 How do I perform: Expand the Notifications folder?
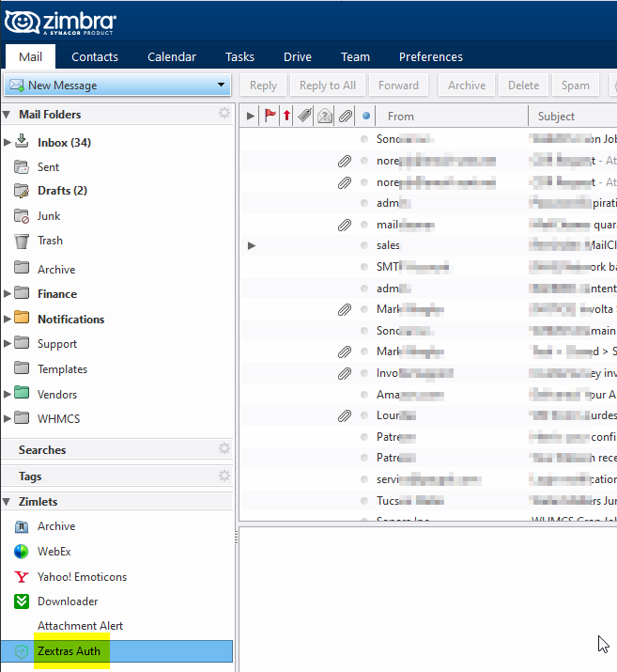pos(7,319)
